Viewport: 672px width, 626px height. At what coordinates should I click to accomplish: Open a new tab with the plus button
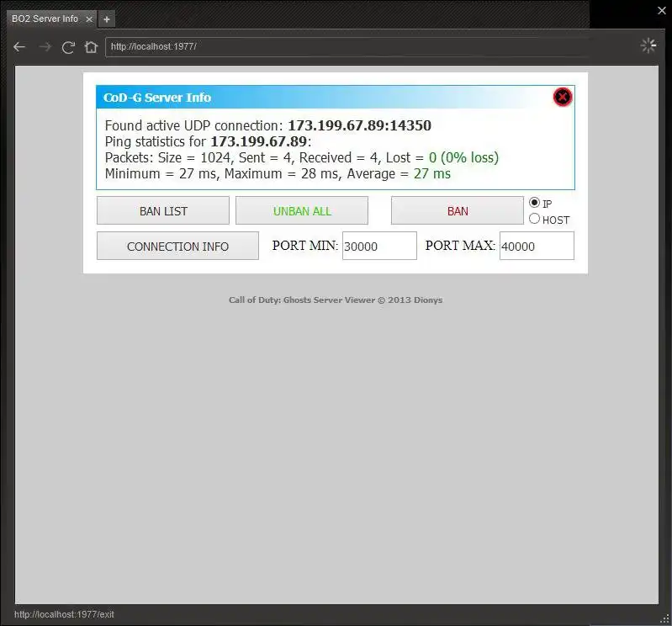point(107,19)
